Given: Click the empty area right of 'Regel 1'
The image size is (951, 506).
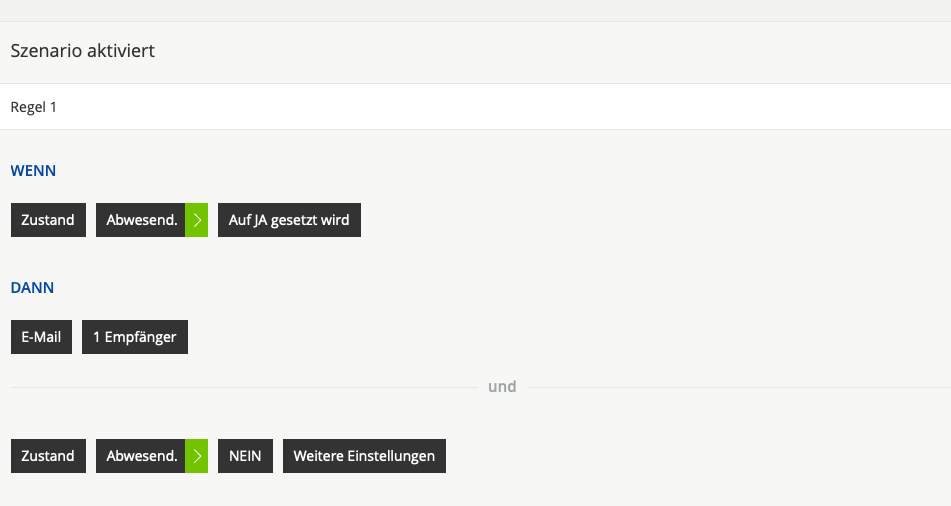Looking at the screenshot, I should (x=500, y=107).
